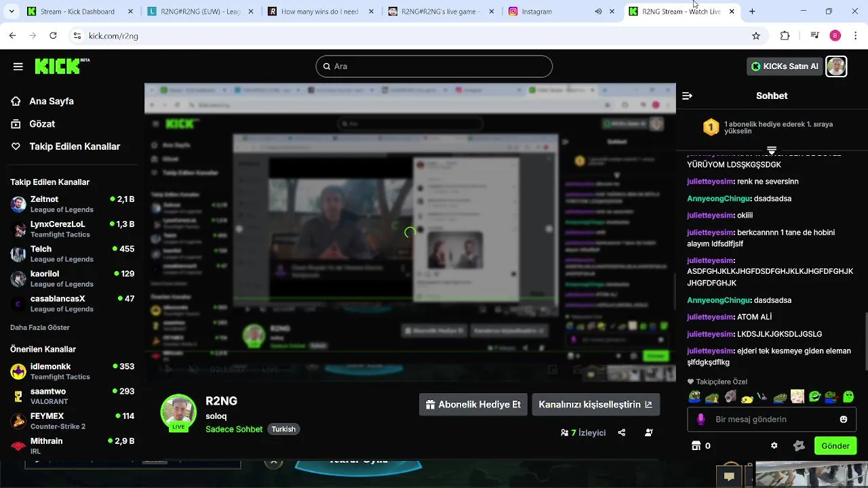Open chat settings gear

point(774,446)
